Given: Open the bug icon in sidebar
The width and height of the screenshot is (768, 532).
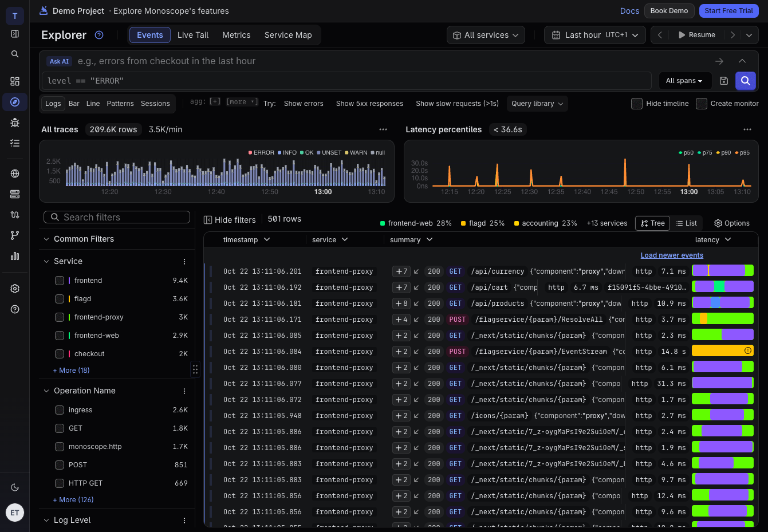Looking at the screenshot, I should (x=15, y=123).
